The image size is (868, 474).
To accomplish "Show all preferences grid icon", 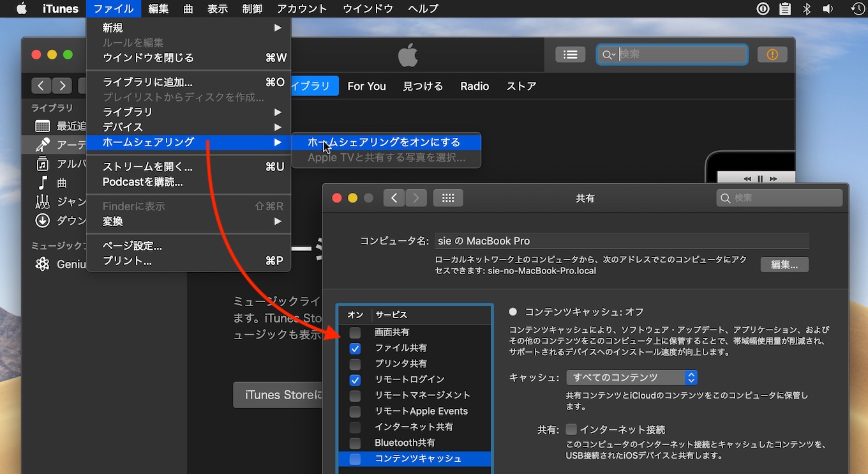I will click(448, 198).
